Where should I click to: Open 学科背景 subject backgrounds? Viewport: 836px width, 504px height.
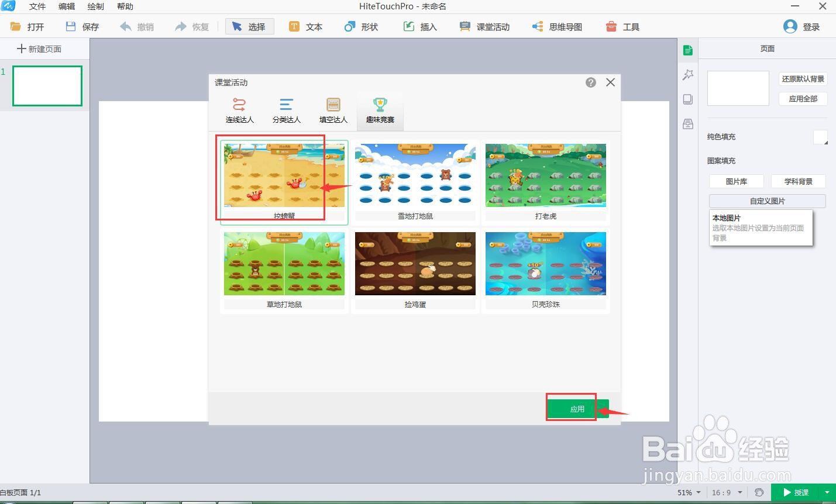pyautogui.click(x=799, y=181)
